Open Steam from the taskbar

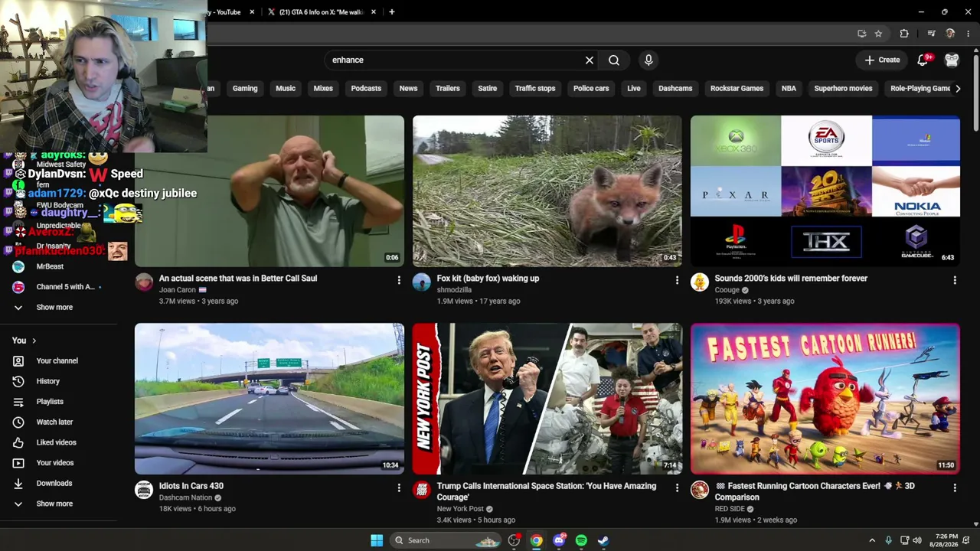(603, 540)
